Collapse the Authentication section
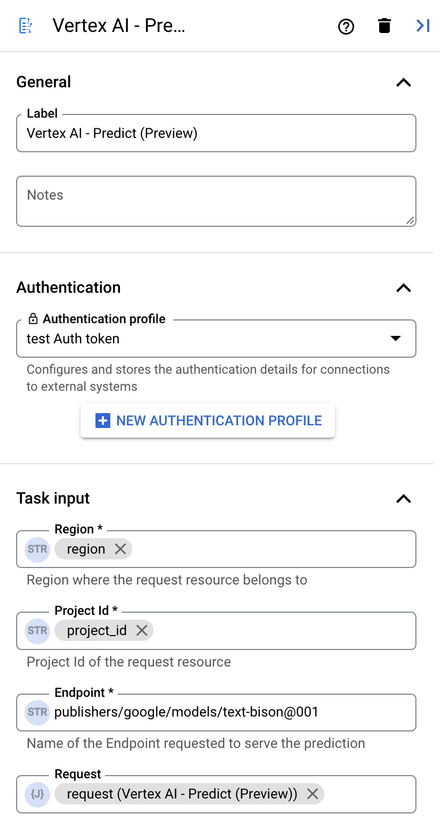Screen dimensions: 440x823 click(403, 288)
